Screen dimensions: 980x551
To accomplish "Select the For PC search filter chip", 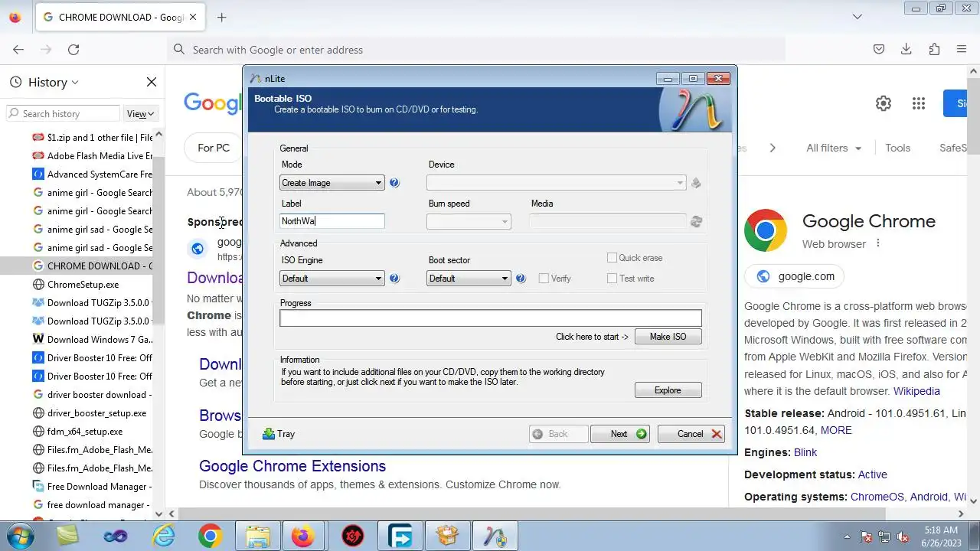I will (214, 148).
